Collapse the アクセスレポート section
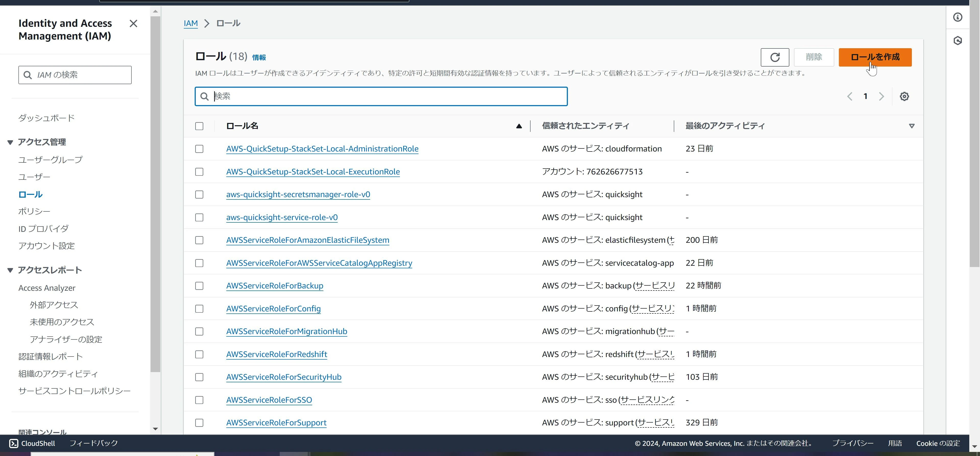The height and width of the screenshot is (456, 980). 10,270
